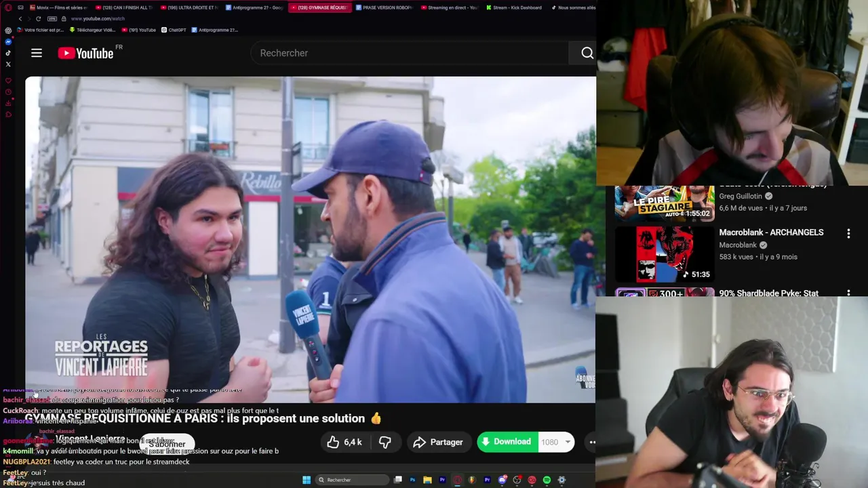Switch to the Movix Films et séries tab
The height and width of the screenshot is (488, 868).
coord(59,7)
